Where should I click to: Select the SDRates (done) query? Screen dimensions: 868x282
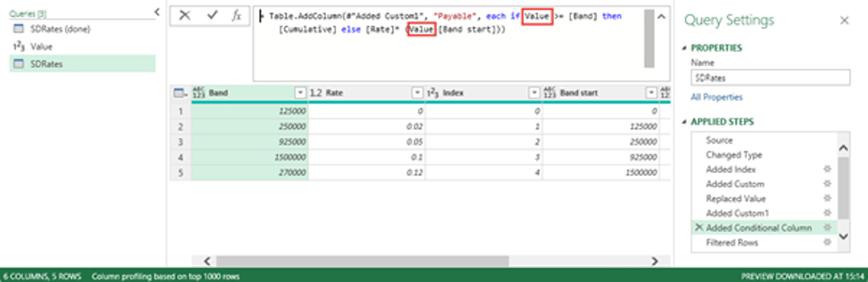60,29
